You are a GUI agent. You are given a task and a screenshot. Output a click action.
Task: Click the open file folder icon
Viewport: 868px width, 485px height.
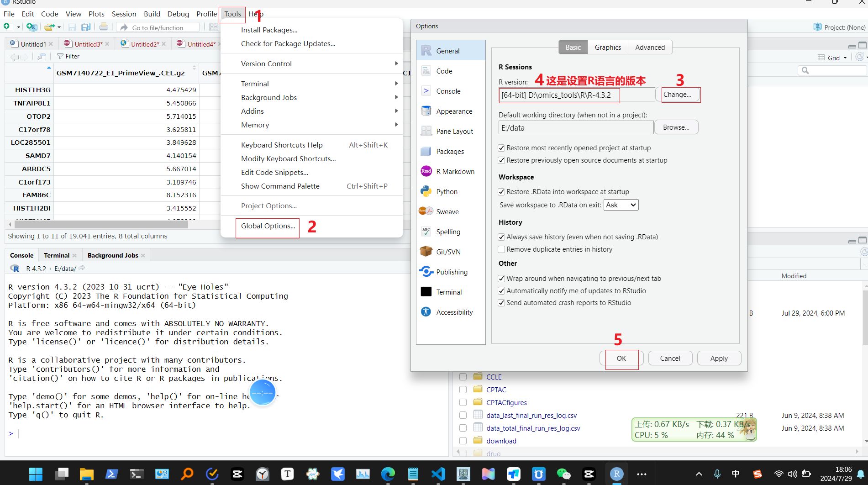tap(49, 27)
